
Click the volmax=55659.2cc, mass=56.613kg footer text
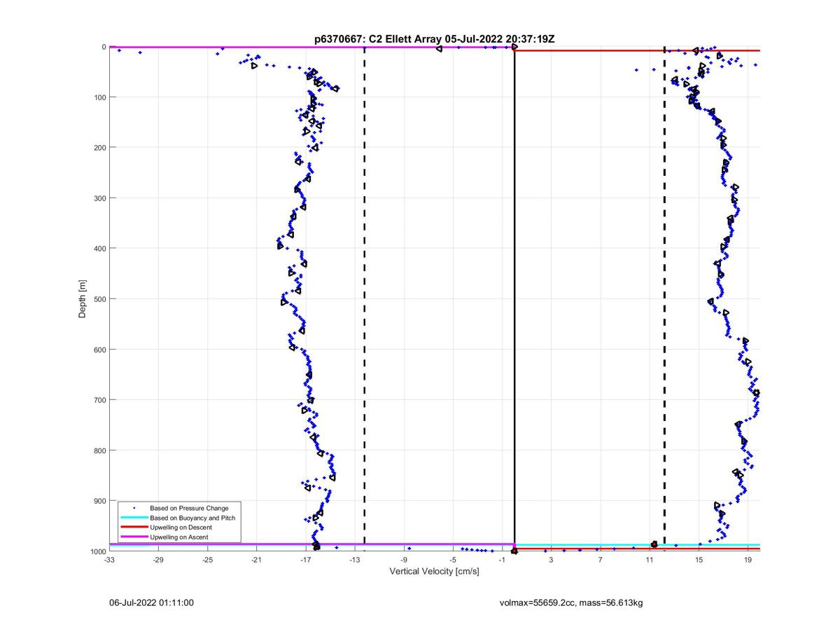[570, 602]
